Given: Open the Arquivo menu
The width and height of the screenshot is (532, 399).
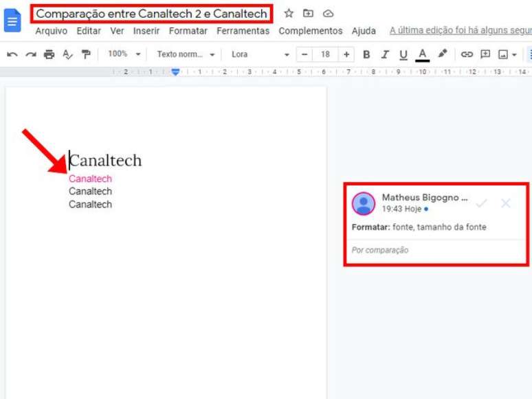Looking at the screenshot, I should tap(52, 31).
